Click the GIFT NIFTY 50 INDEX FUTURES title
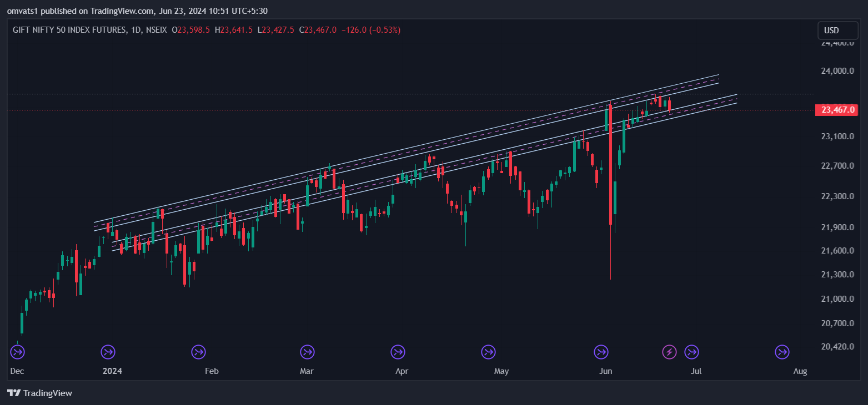The image size is (868, 405). click(69, 30)
